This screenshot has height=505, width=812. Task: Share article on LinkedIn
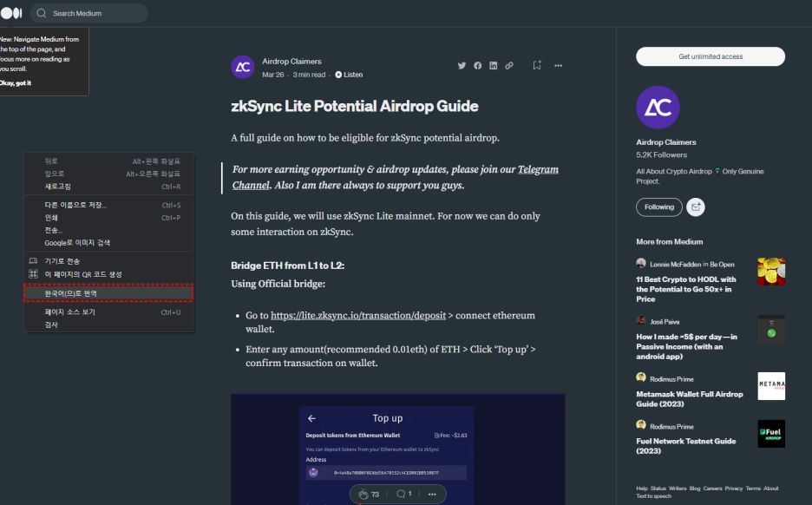tap(493, 65)
